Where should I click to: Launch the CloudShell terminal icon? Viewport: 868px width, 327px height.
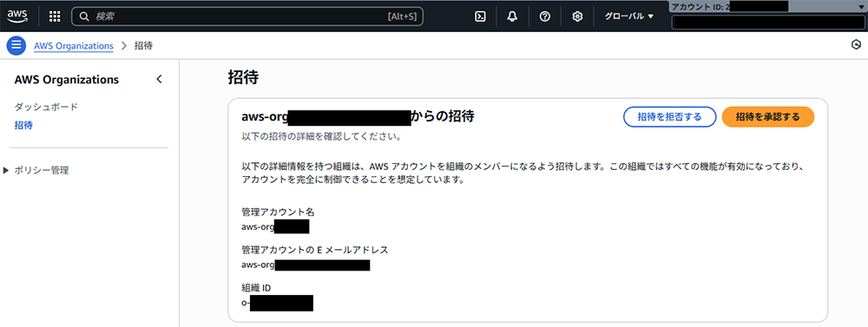tap(480, 16)
